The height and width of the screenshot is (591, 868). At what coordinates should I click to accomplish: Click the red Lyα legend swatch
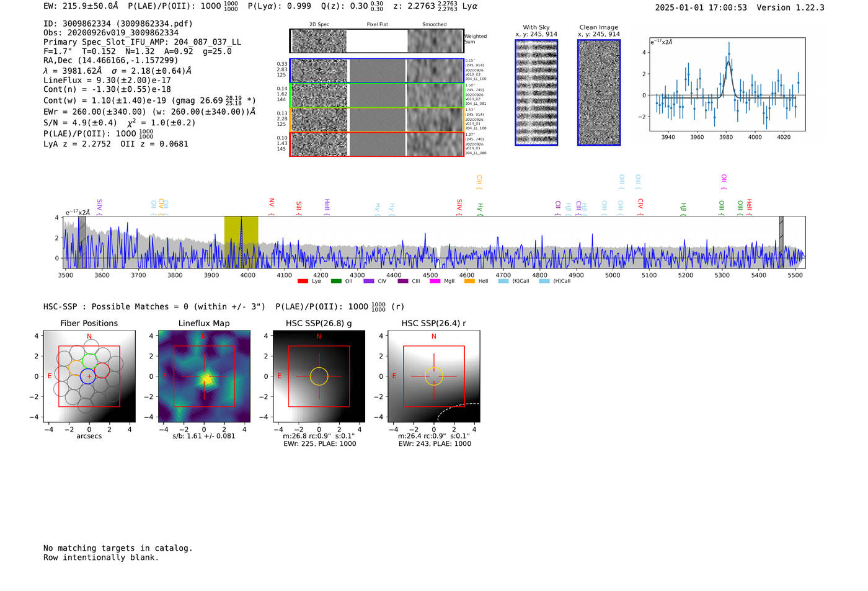click(303, 281)
